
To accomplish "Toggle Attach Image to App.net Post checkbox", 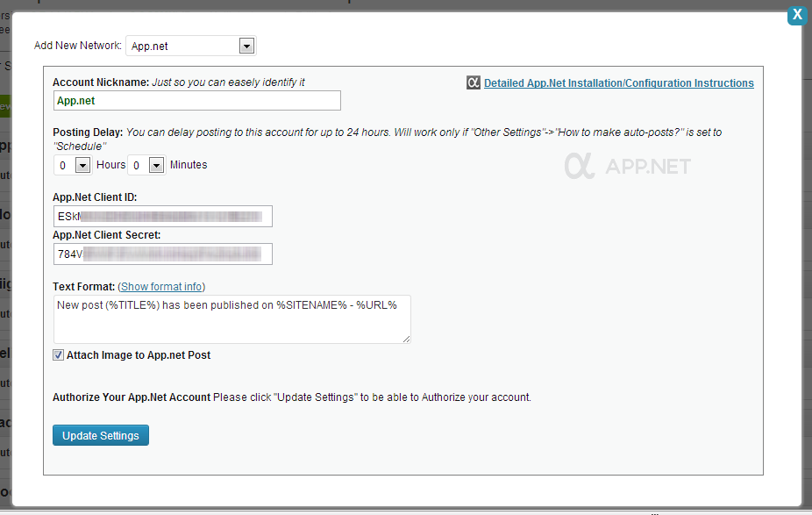I will click(x=59, y=355).
